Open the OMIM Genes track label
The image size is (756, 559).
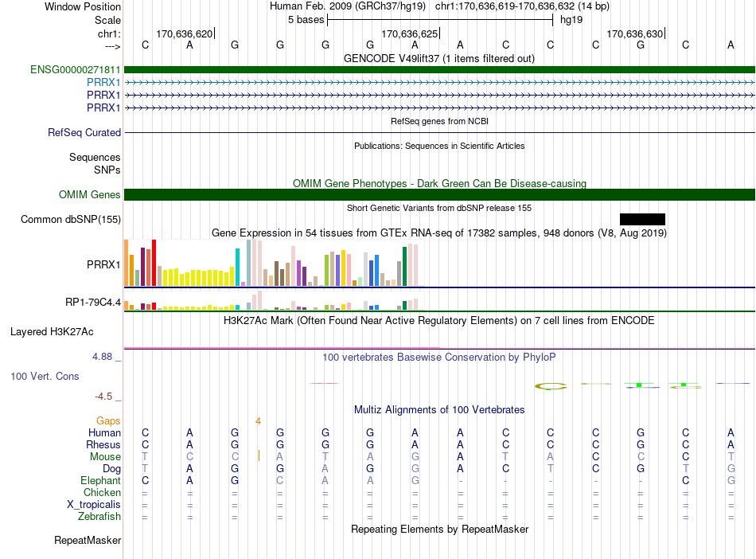coord(90,194)
